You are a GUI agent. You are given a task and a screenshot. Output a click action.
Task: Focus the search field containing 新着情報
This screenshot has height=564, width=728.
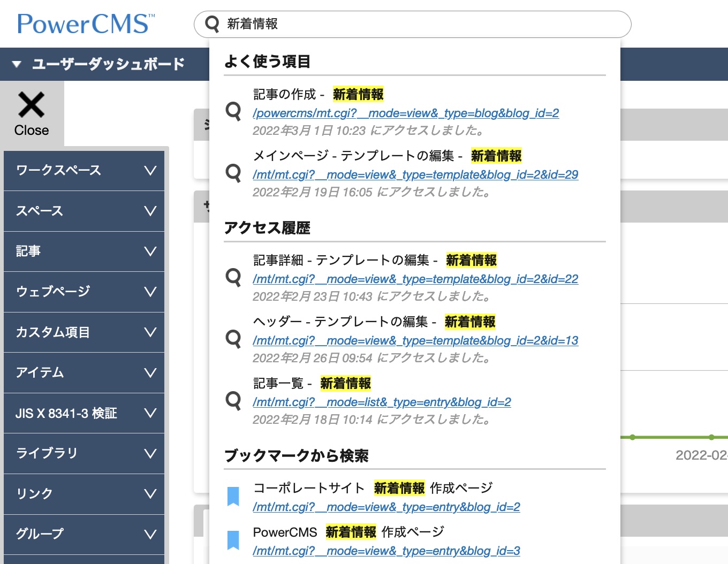tap(412, 24)
